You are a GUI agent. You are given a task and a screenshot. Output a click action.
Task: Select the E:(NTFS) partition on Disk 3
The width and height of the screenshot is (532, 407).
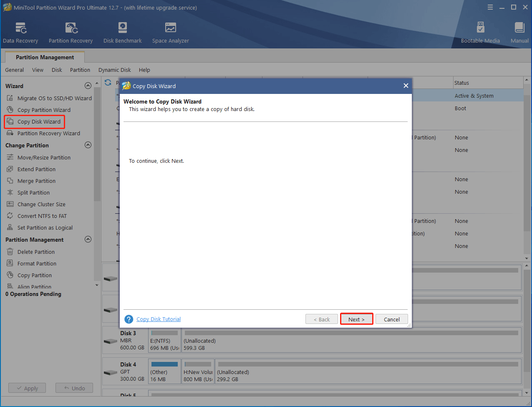click(x=164, y=341)
